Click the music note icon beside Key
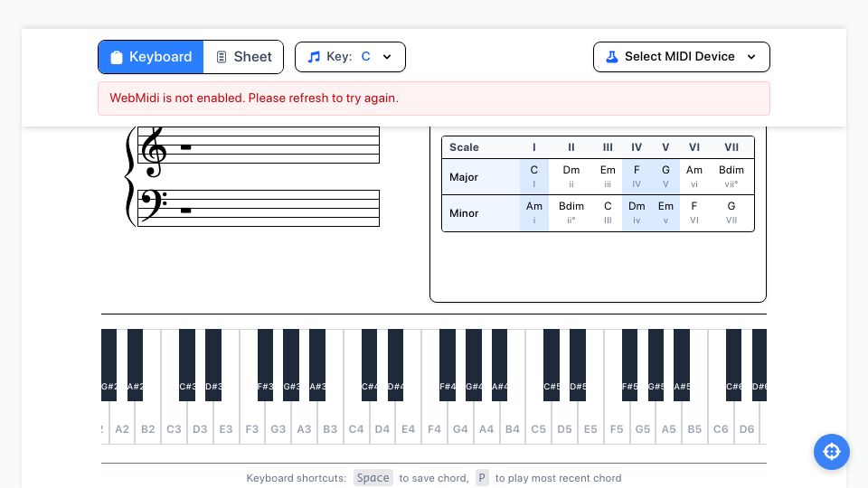The width and height of the screenshot is (868, 488). point(314,57)
